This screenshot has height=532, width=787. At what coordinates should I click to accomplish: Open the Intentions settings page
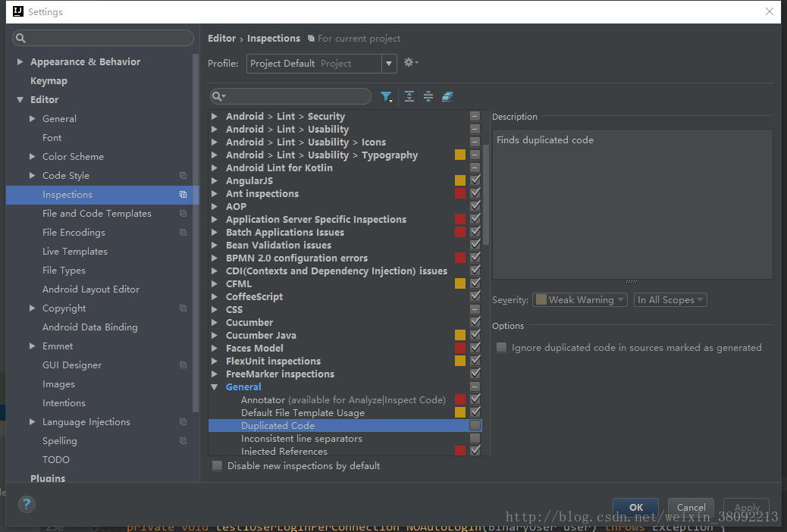click(64, 403)
